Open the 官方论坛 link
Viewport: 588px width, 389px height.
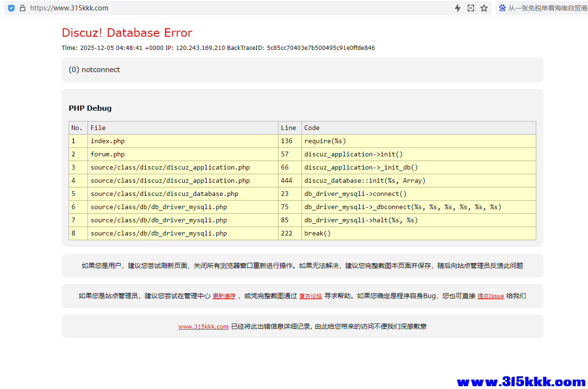(x=310, y=296)
